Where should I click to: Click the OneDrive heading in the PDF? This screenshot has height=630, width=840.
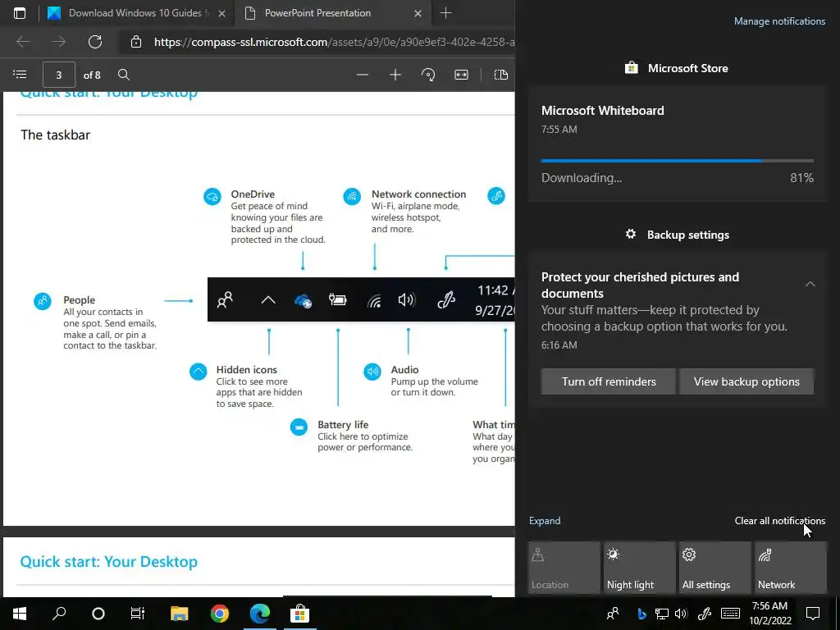tap(253, 194)
